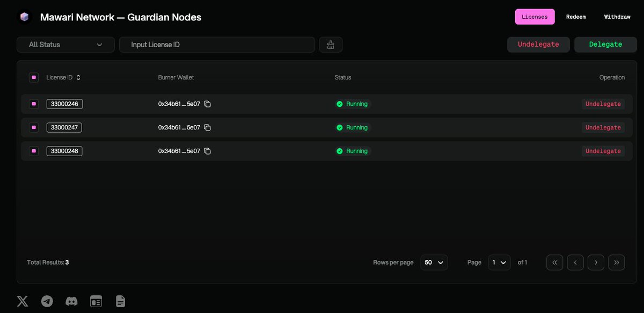Undelegate license 33000248 in its row
The image size is (644, 313).
pos(603,151)
